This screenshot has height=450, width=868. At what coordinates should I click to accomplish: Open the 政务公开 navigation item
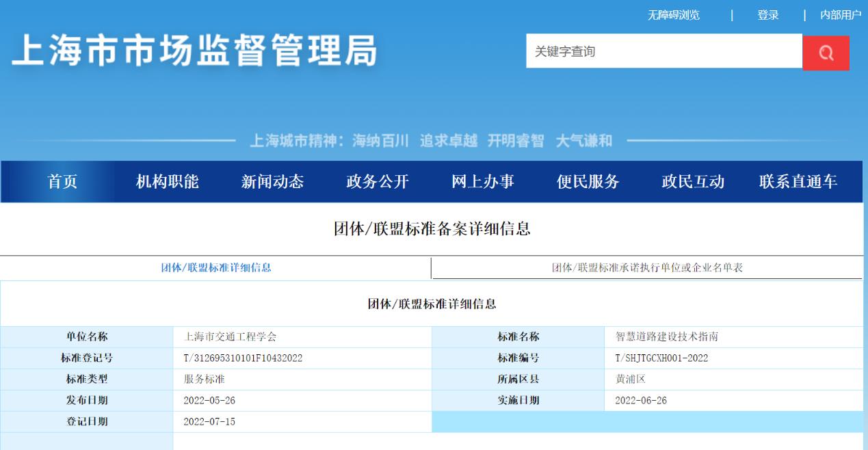click(378, 181)
